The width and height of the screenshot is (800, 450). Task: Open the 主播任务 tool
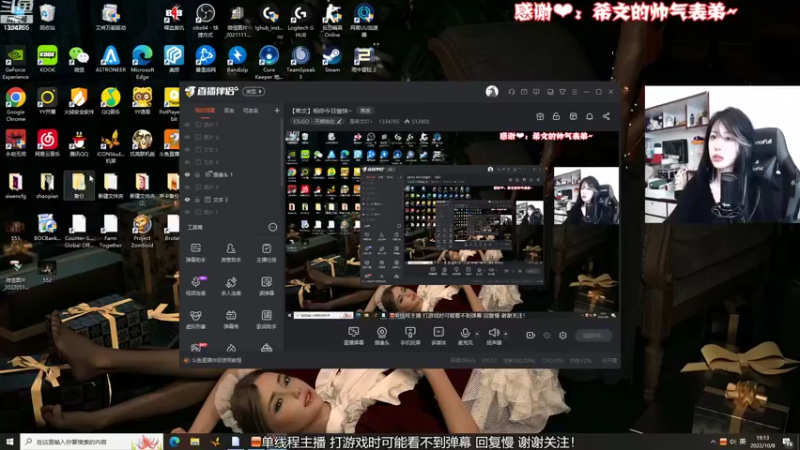266,252
